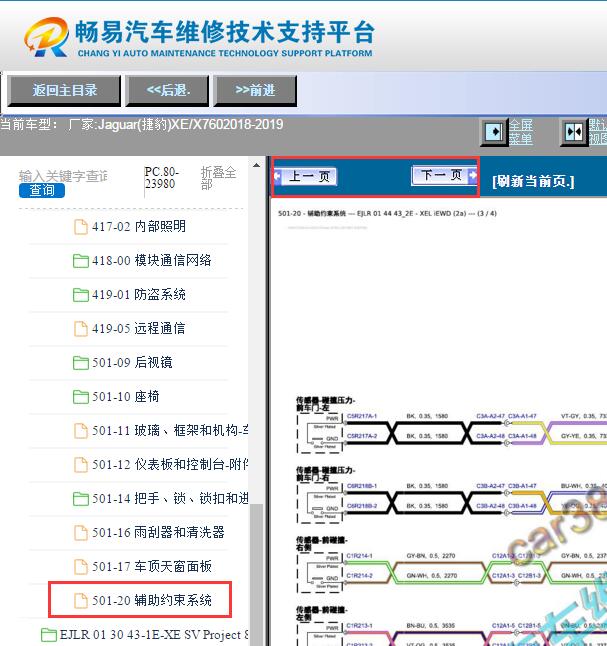Click page icon beside 501-17 车顶天窗面板
607x646 pixels.
(81, 567)
